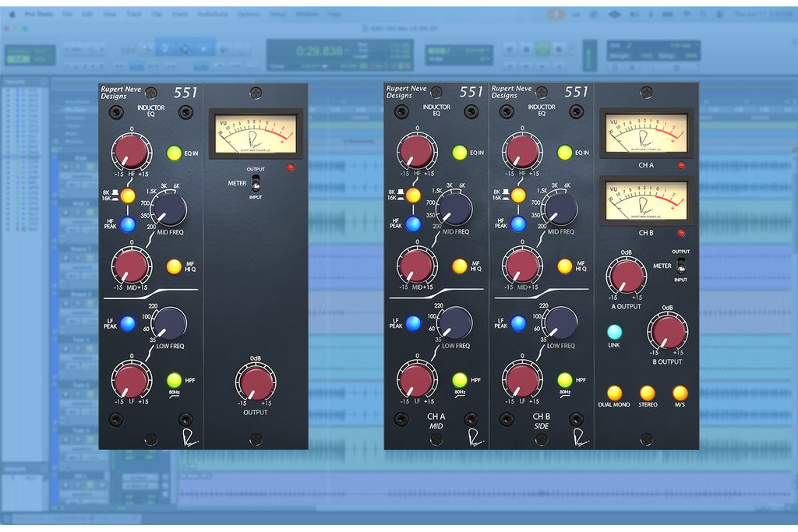Toggle EQ IN on the mono 551 plugin
798x532 pixels.
tap(174, 153)
